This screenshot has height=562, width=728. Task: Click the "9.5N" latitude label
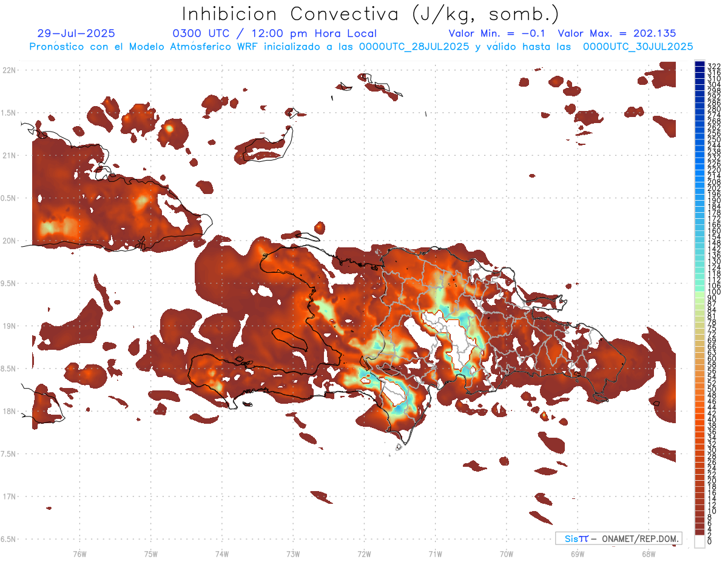coord(8,283)
